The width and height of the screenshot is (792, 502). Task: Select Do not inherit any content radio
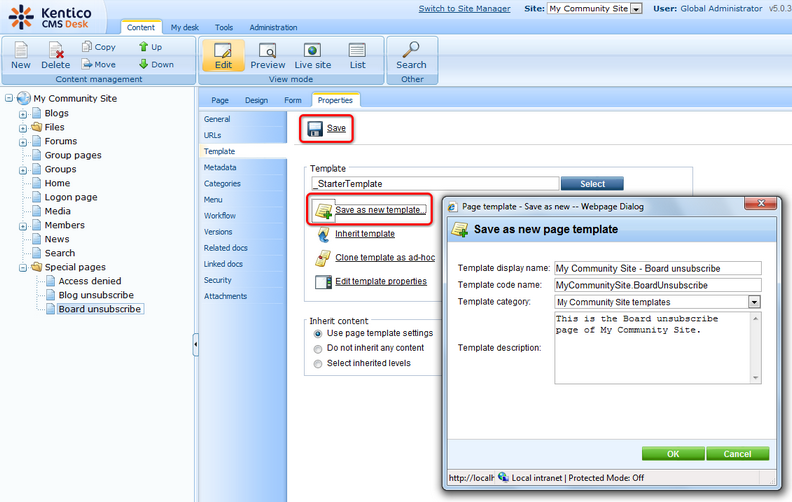pyautogui.click(x=318, y=348)
